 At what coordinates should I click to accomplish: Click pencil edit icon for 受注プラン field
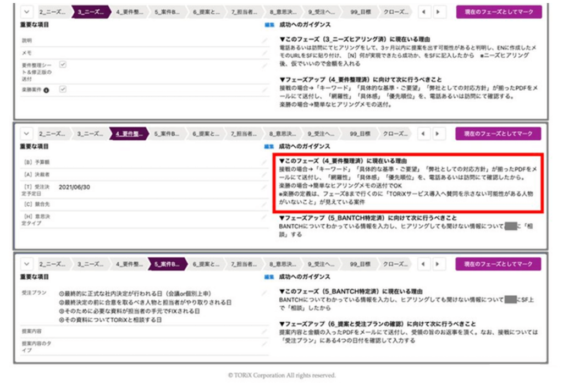[265, 294]
